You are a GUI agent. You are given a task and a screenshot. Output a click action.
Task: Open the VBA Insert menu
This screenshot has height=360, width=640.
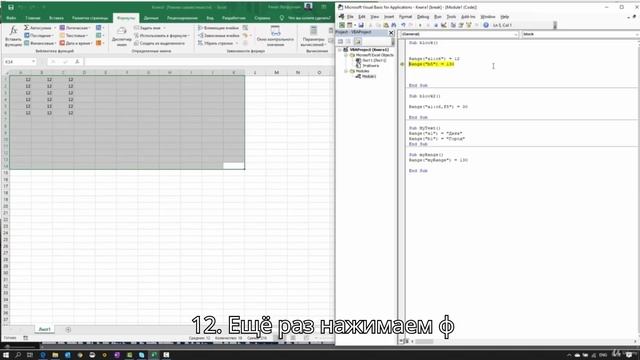[389, 17]
